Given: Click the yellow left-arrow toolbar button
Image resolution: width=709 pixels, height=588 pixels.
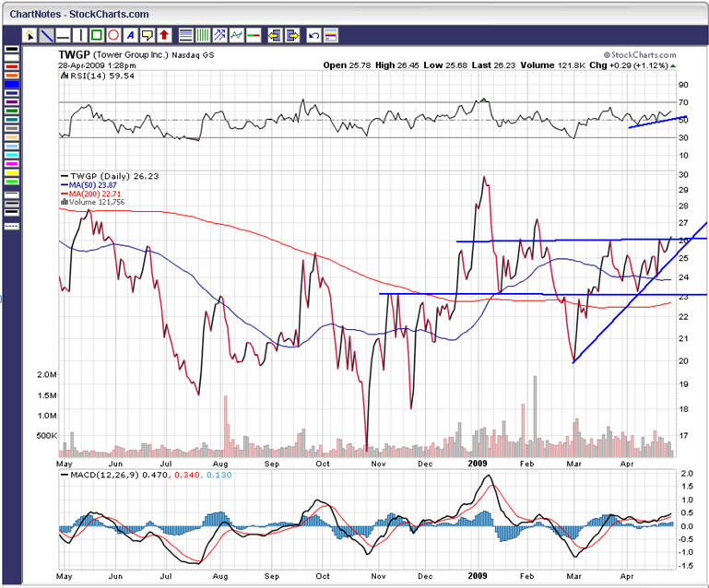Looking at the screenshot, I should click(x=274, y=35).
